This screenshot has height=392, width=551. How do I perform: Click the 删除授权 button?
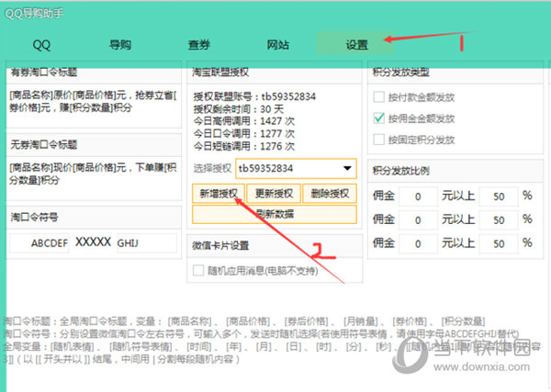point(330,193)
